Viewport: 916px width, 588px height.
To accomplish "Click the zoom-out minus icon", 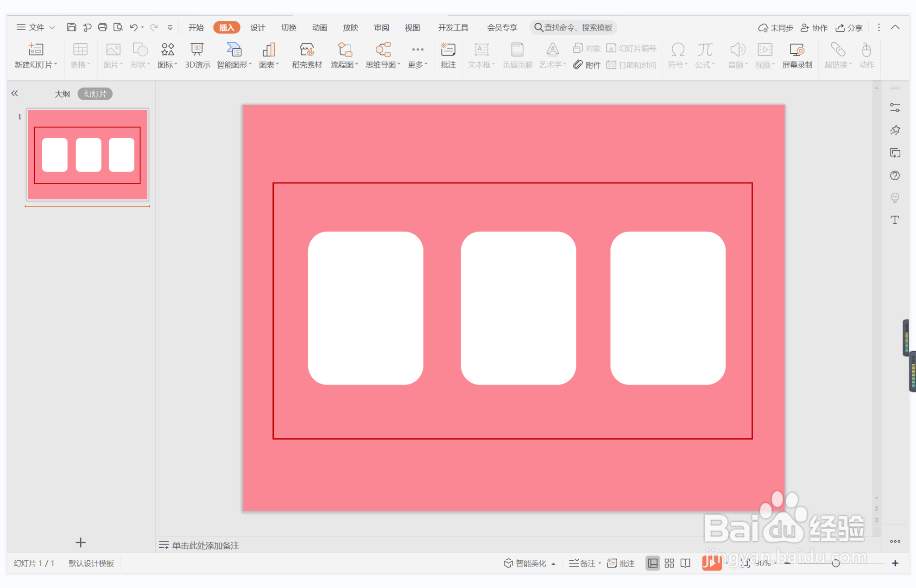I will tap(787, 563).
